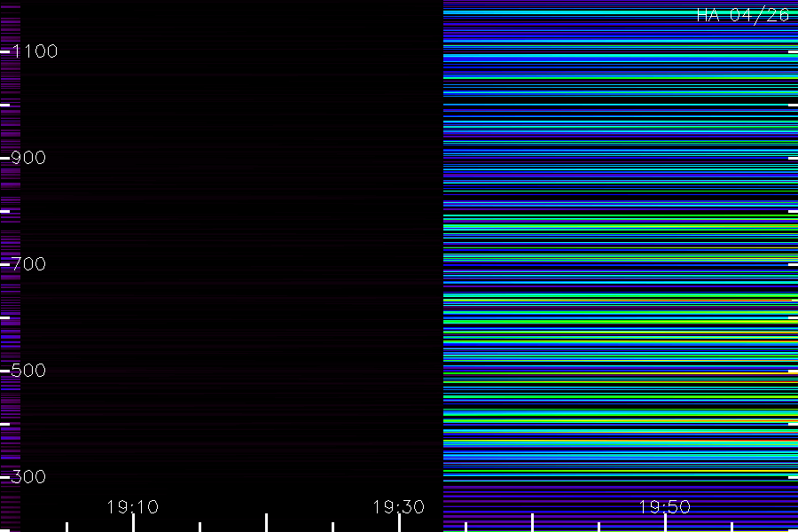Click the 500 frequency axis label
The height and width of the screenshot is (532, 798).
[28, 371]
